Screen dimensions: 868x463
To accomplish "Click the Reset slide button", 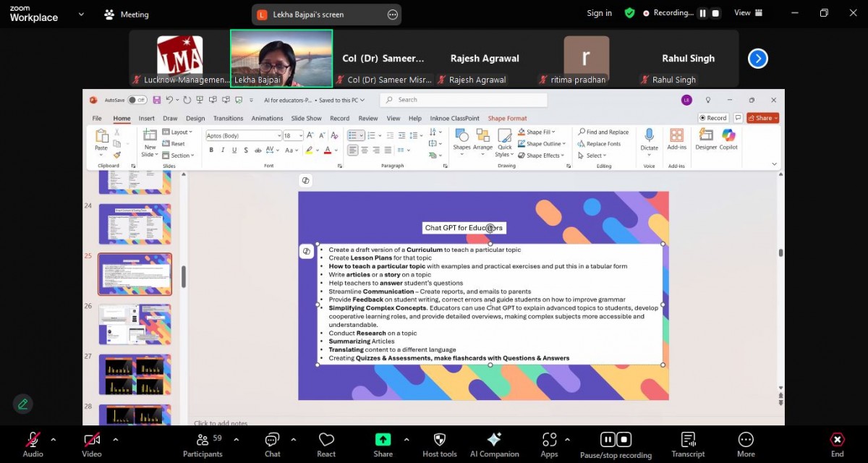I will [x=174, y=144].
